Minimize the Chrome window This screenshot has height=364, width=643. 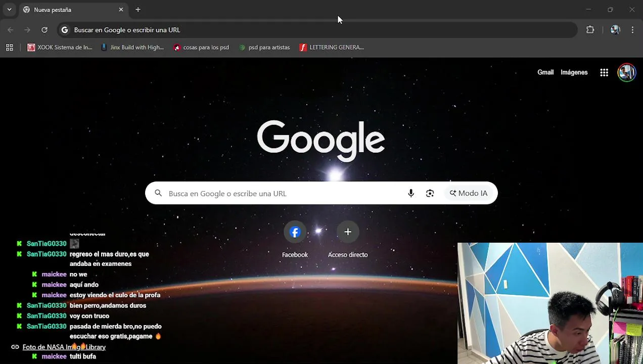pyautogui.click(x=588, y=10)
